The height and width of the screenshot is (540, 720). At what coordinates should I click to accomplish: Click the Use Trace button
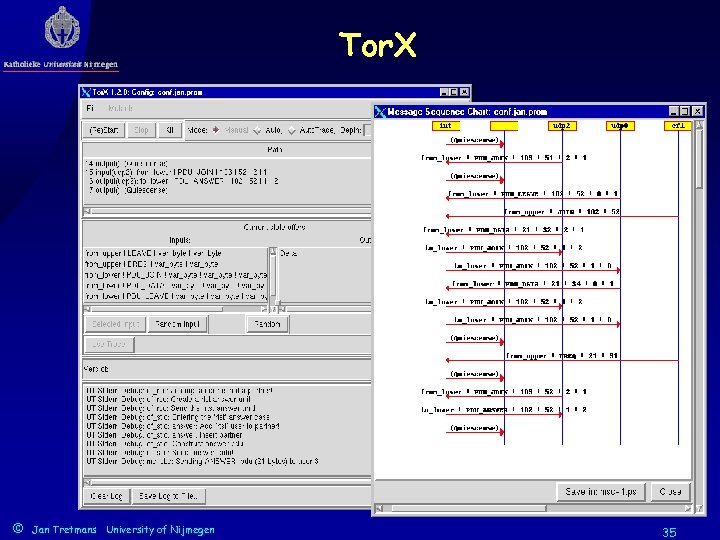(x=109, y=344)
